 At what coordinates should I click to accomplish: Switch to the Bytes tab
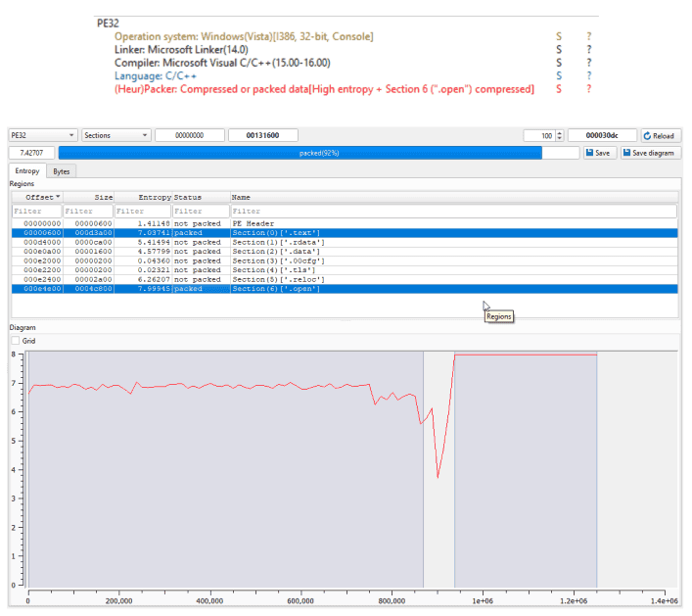pos(61,171)
